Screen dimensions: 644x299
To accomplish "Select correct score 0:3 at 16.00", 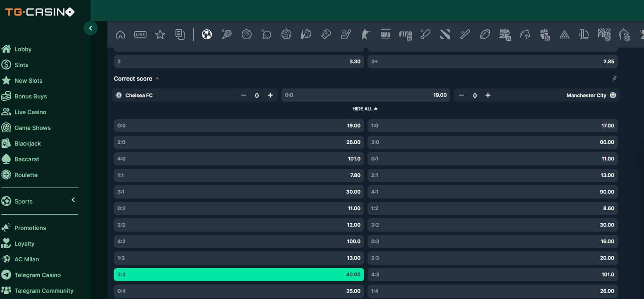I will (493, 242).
